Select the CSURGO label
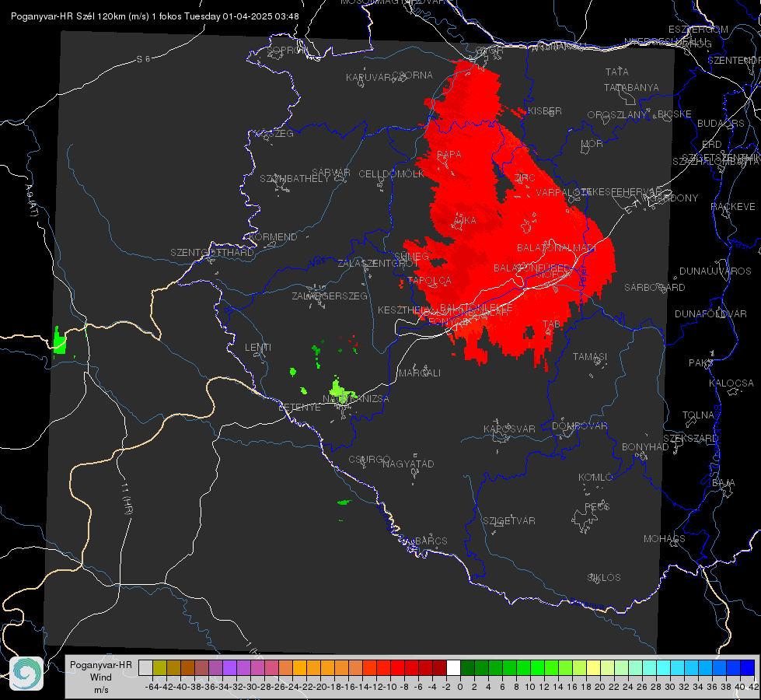This screenshot has height=700, width=761. click(369, 459)
